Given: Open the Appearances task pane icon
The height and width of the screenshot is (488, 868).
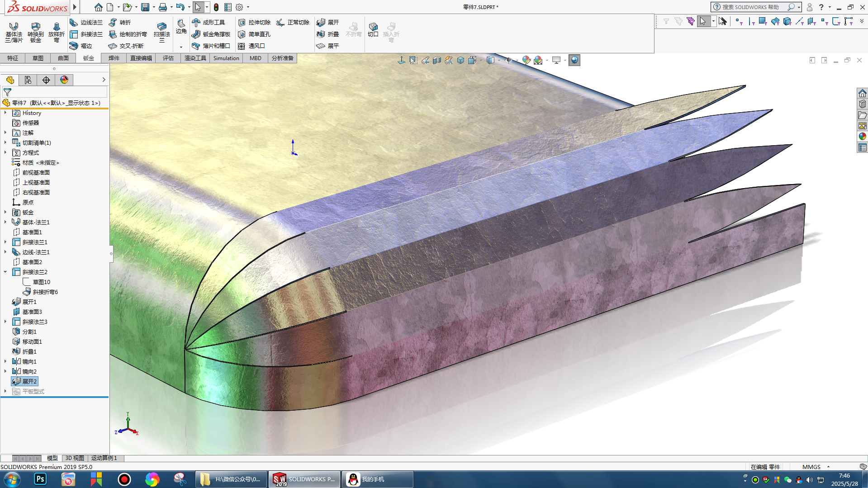Looking at the screenshot, I should pos(863,137).
